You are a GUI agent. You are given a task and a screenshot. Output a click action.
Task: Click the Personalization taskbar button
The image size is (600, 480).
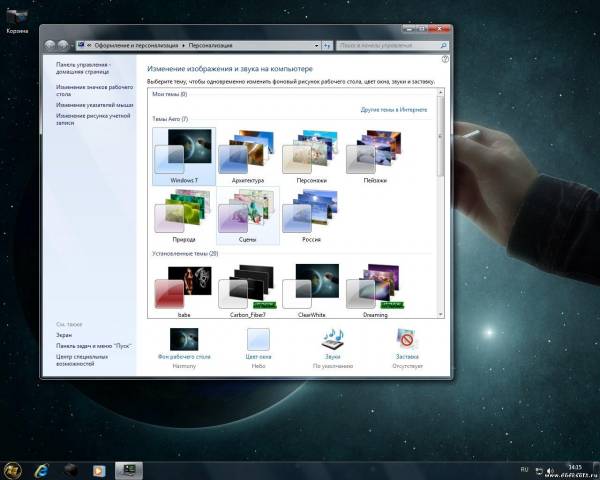tap(129, 470)
